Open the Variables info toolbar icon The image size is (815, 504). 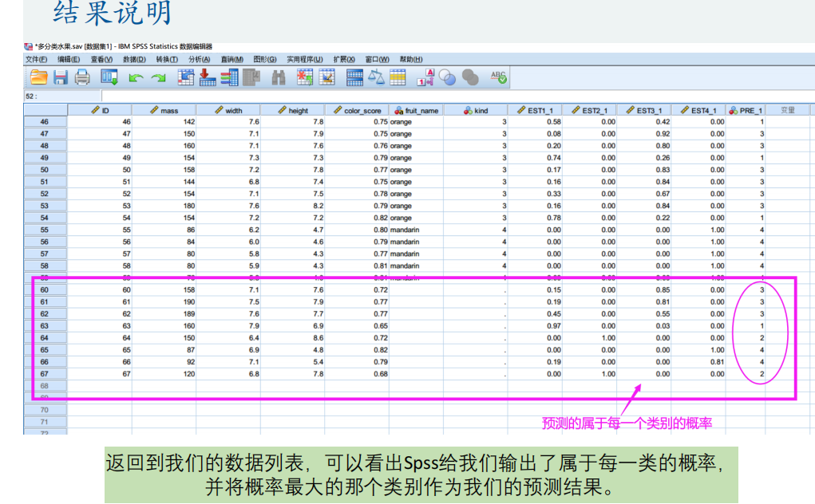[229, 77]
